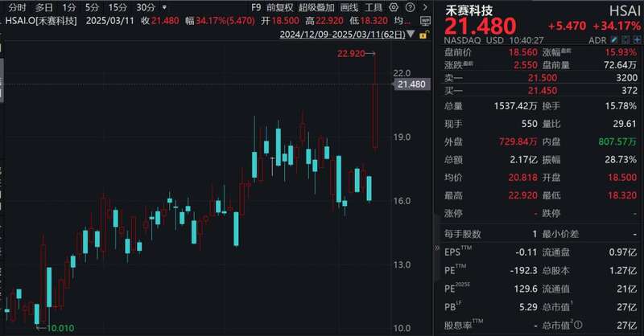Open 前复权 price adjustment menu
Viewport: 644px width, 336px height.
click(x=279, y=7)
